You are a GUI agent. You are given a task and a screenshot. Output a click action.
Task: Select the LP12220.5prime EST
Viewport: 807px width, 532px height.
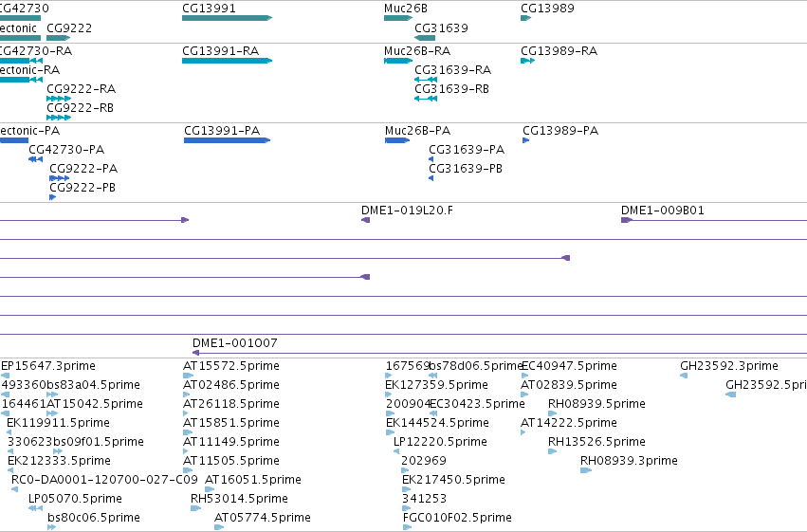(x=441, y=442)
